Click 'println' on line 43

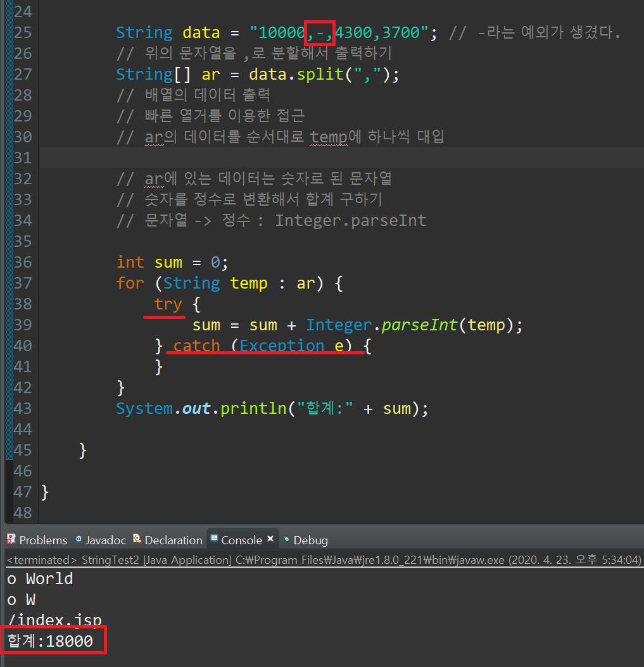pos(253,408)
